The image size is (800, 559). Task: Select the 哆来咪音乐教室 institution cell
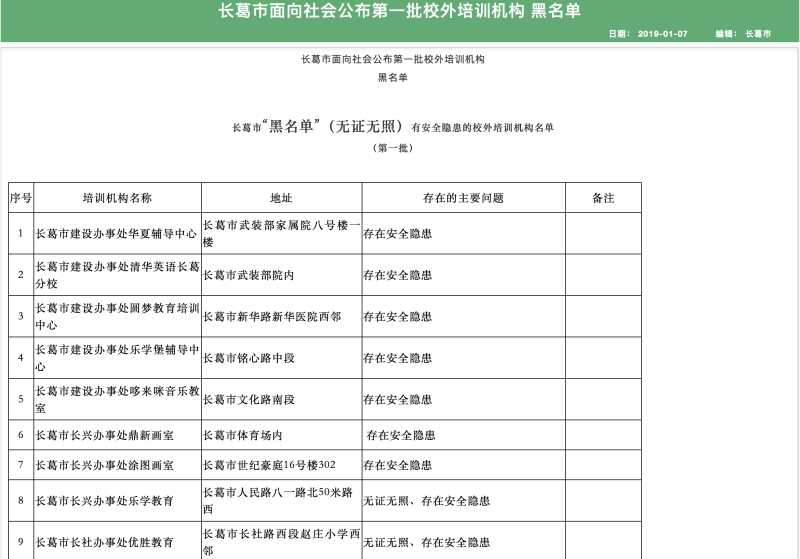(116, 400)
